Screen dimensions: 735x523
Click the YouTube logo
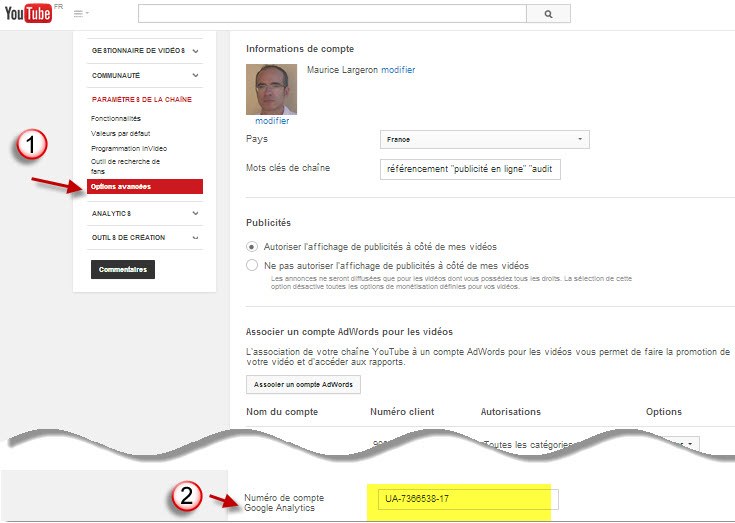pyautogui.click(x=28, y=14)
